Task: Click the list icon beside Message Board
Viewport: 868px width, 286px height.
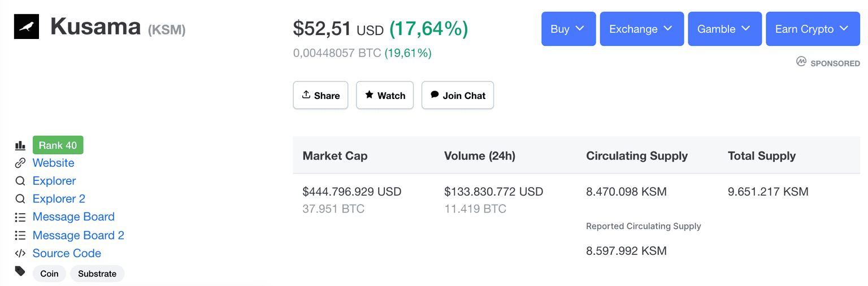Action: tap(20, 217)
